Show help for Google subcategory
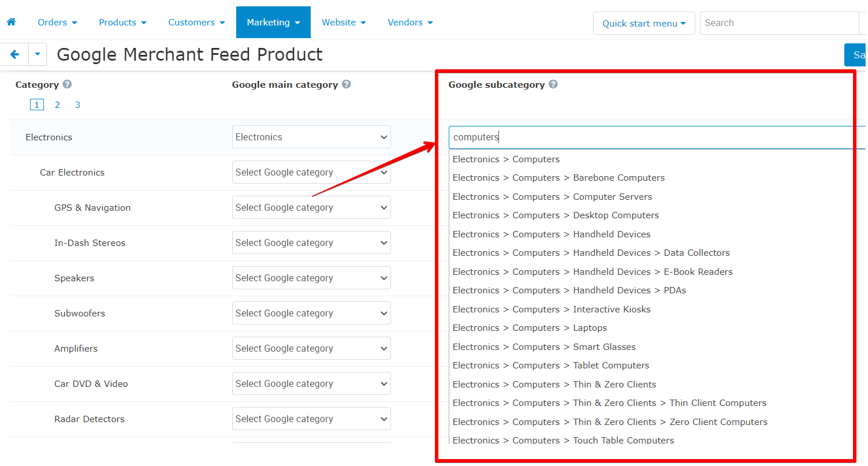 553,84
